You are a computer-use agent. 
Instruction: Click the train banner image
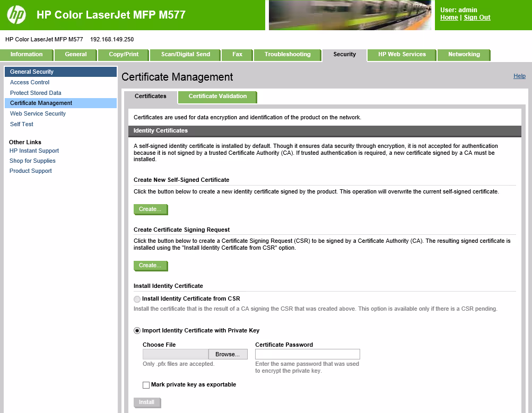click(350, 15)
